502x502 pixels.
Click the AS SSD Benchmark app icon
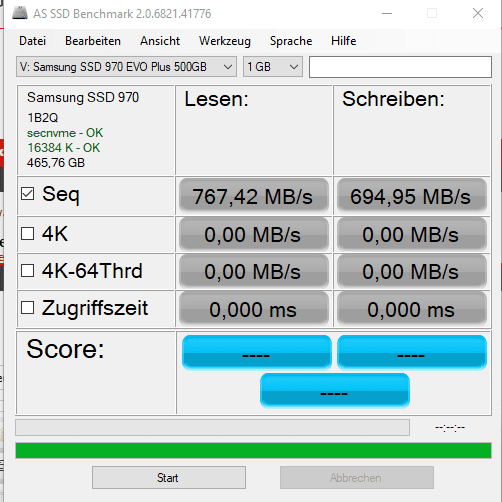20,13
